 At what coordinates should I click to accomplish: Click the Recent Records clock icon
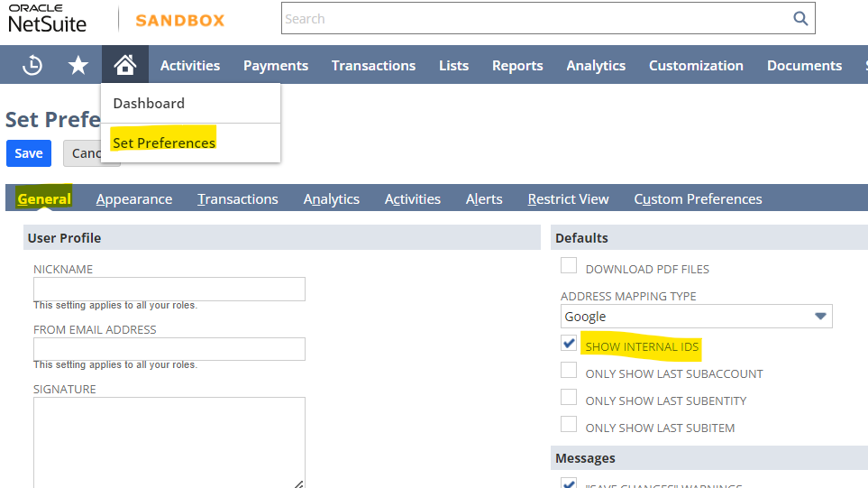coord(32,65)
